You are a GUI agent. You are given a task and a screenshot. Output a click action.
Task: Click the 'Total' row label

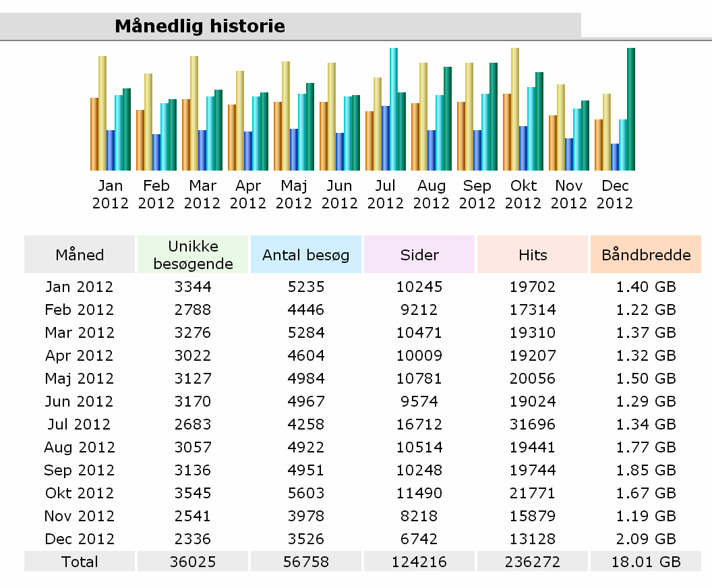(80, 562)
